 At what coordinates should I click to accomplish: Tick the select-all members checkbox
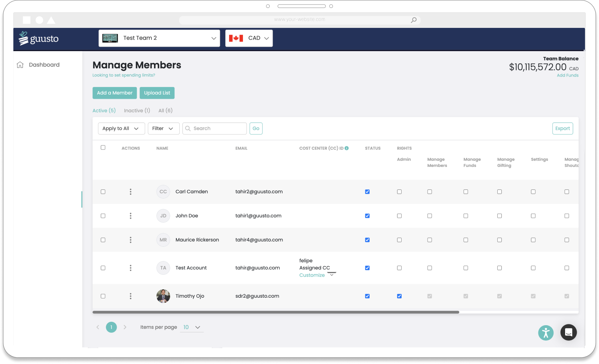click(x=103, y=148)
